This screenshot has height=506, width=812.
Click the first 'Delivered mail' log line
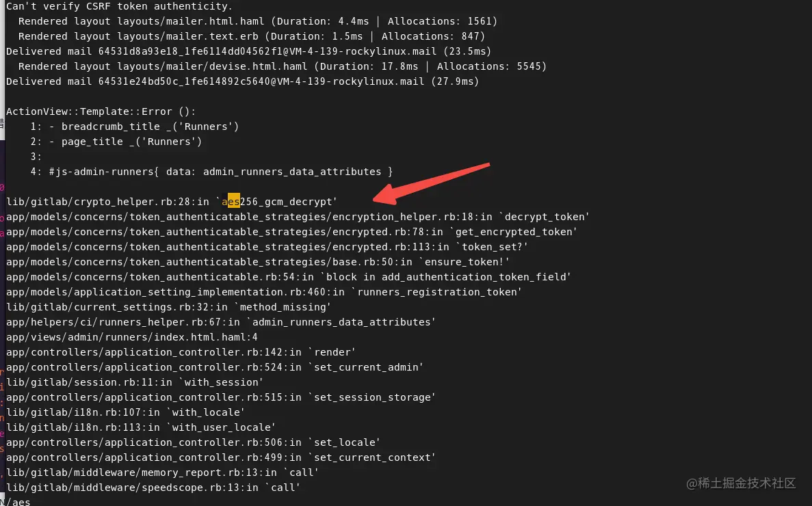click(x=248, y=51)
